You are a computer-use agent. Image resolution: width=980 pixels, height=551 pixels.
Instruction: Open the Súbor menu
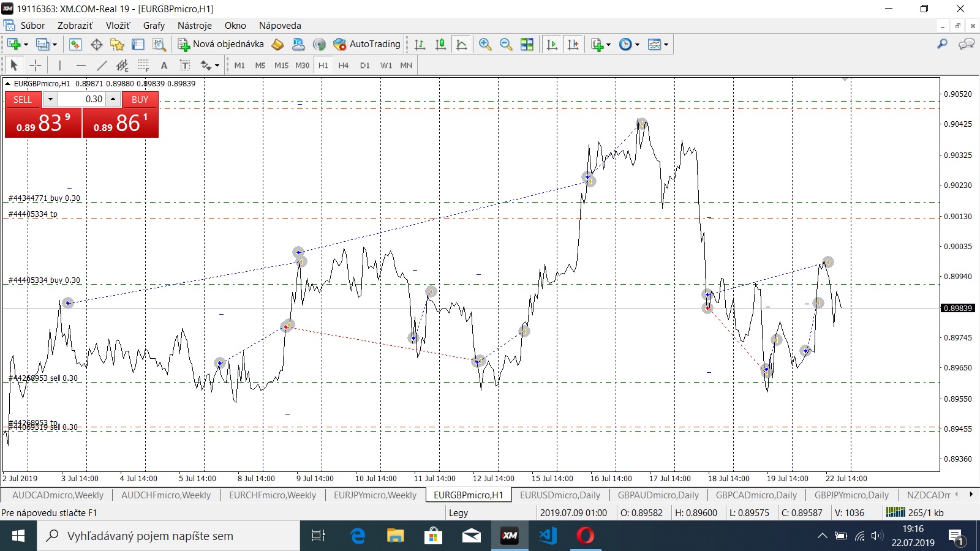[x=32, y=26]
